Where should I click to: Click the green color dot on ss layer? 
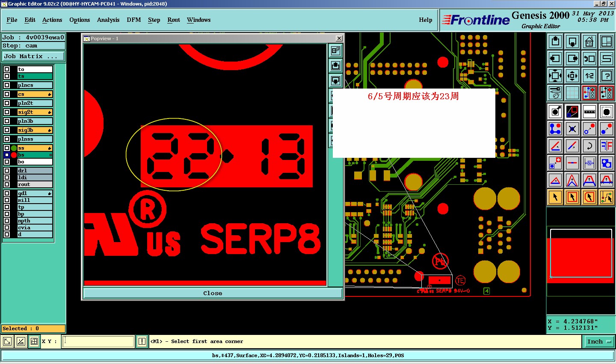pos(14,148)
